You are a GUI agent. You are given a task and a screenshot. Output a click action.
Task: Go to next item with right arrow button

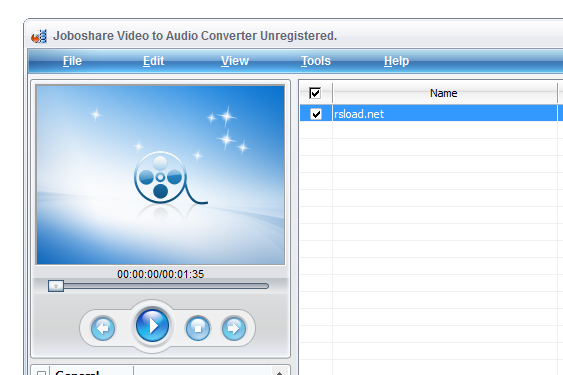pyautogui.click(x=234, y=328)
